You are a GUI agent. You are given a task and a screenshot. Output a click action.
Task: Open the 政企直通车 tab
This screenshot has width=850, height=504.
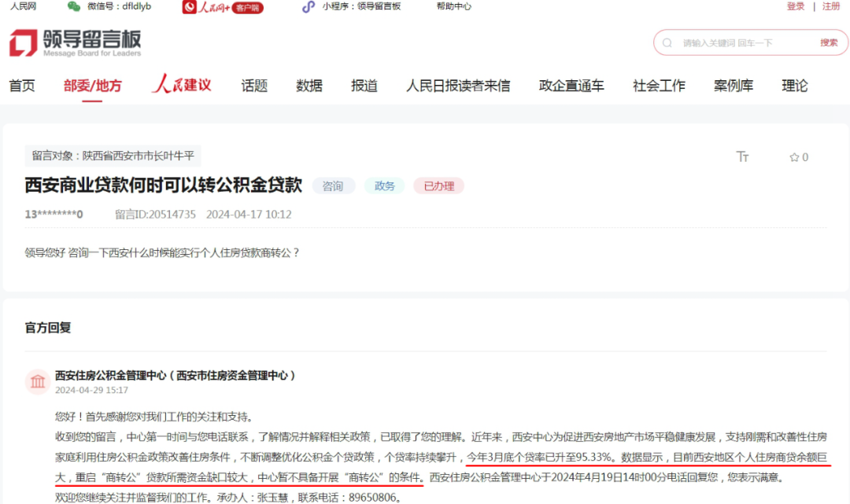click(x=571, y=86)
